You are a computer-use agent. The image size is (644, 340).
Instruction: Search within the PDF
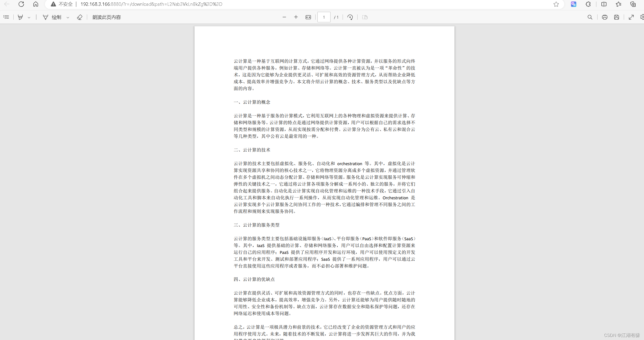pyautogui.click(x=590, y=17)
